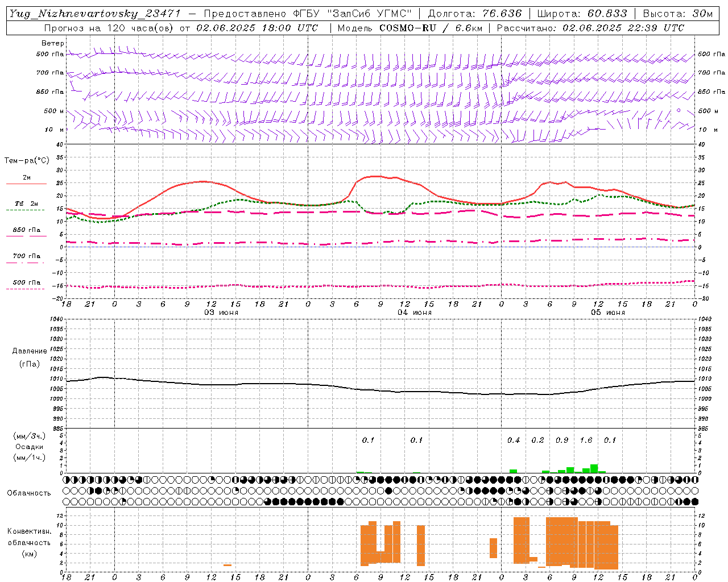
Task: Select the 03 июня date label
Action: (221, 313)
